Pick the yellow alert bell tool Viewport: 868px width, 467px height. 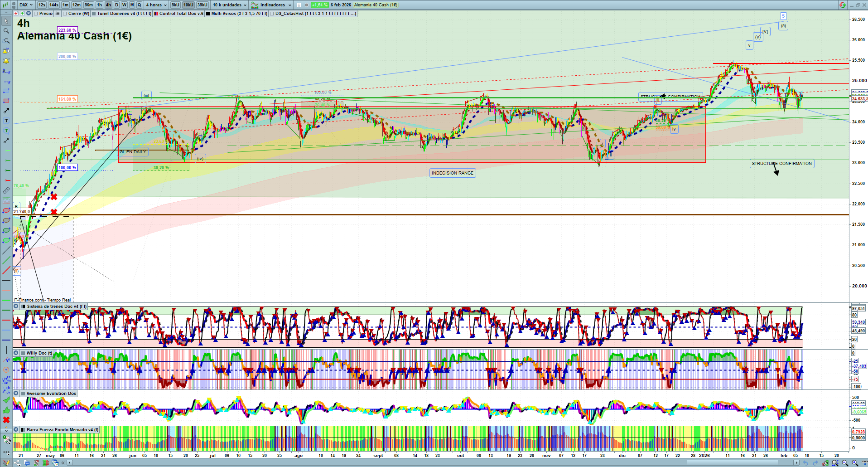coord(6,61)
